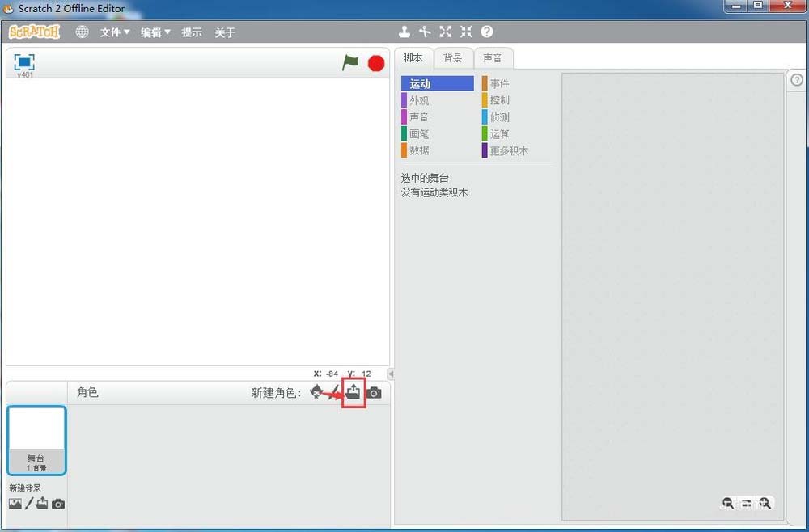Screen dimensions: 809x532
Task: Click the camera icon to photograph new sprite
Action: (374, 392)
